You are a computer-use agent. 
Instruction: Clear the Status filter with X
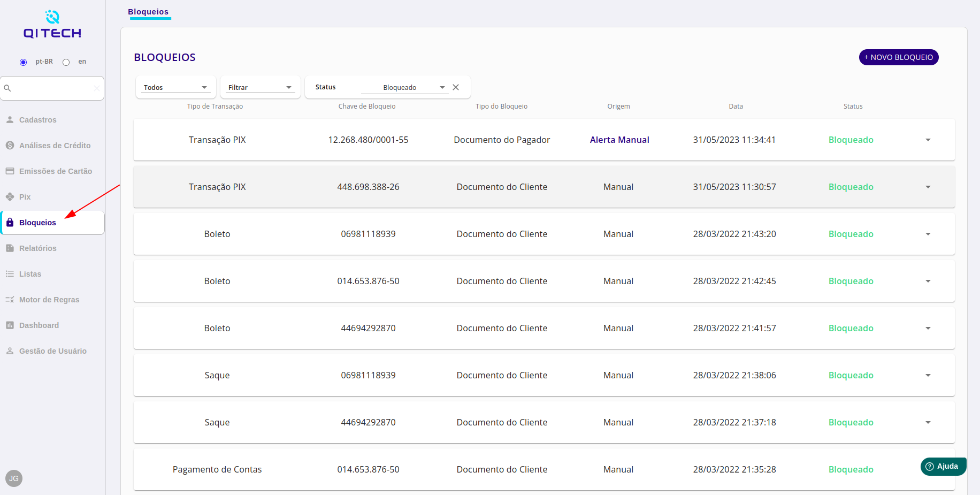456,87
